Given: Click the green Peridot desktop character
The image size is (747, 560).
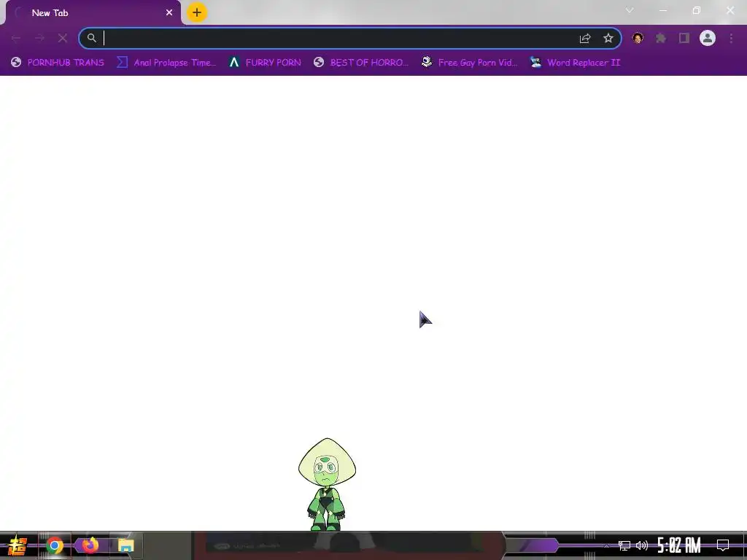Looking at the screenshot, I should (x=327, y=484).
